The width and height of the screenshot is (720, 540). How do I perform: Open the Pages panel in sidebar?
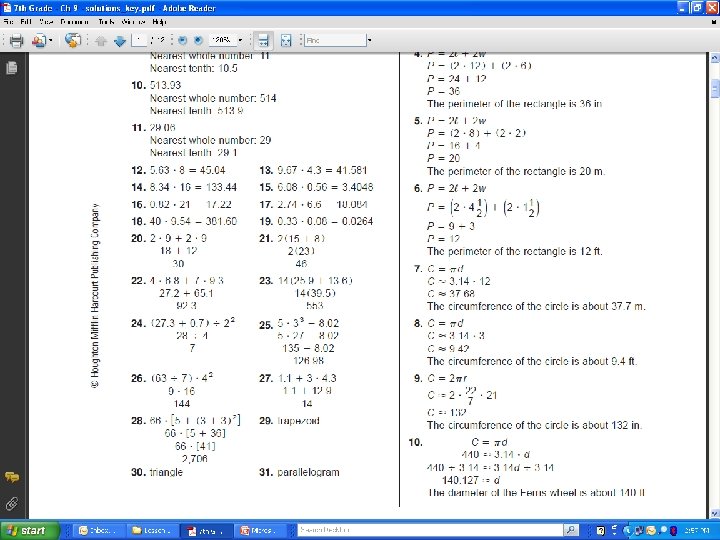point(12,68)
